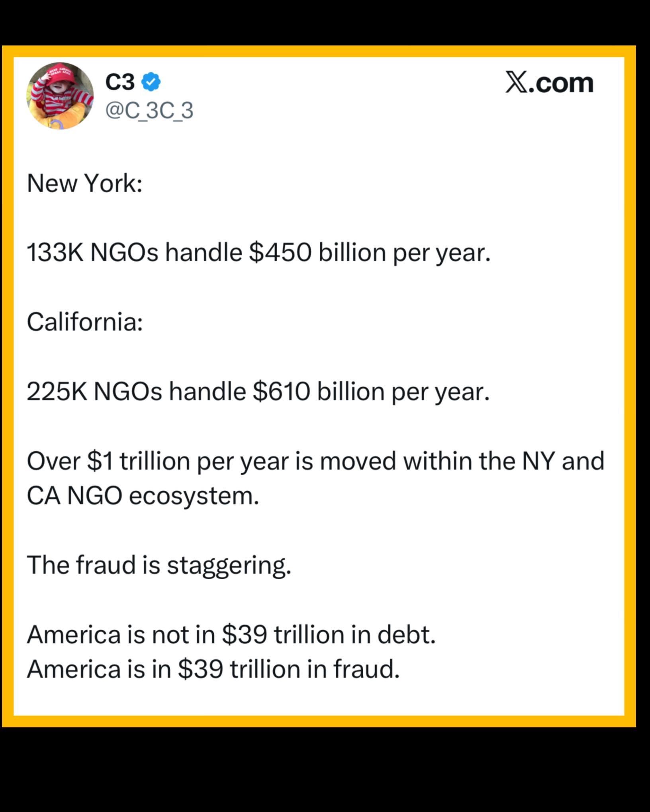Screen dimensions: 650x812
Task: Click the "CA NGO ecosystem." line
Action: 143,496
